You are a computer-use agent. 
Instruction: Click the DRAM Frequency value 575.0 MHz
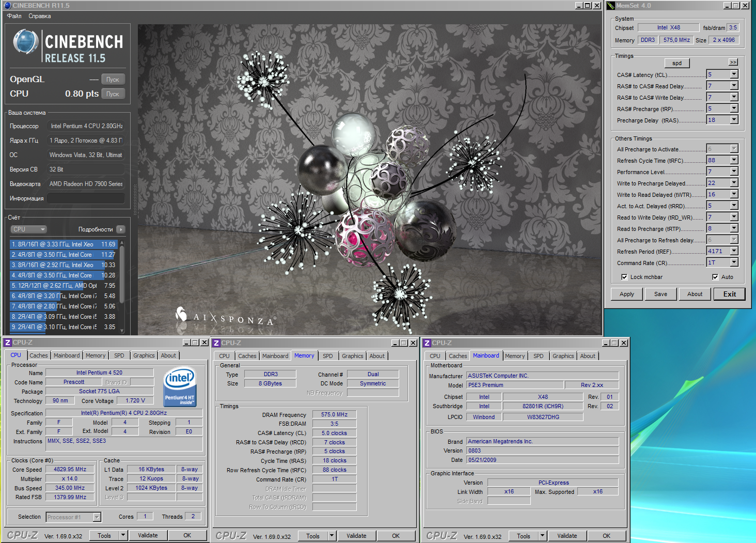(x=334, y=414)
